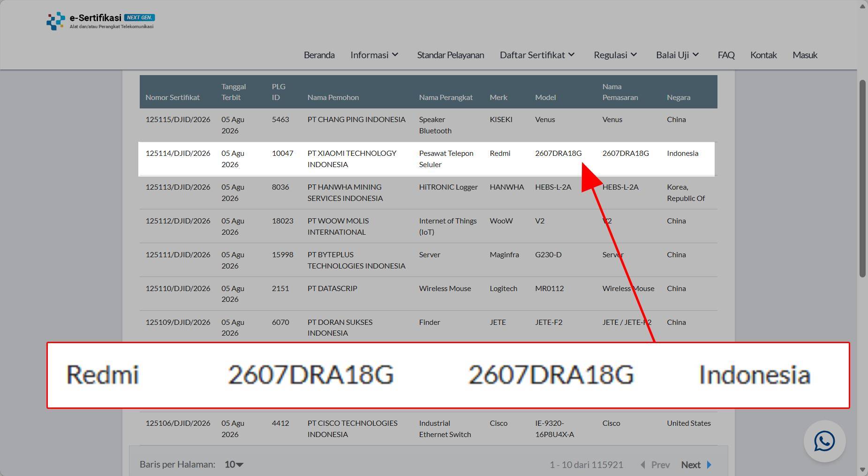The image size is (868, 476).
Task: Select certificate 125115/DJID/2026
Action: pos(178,119)
